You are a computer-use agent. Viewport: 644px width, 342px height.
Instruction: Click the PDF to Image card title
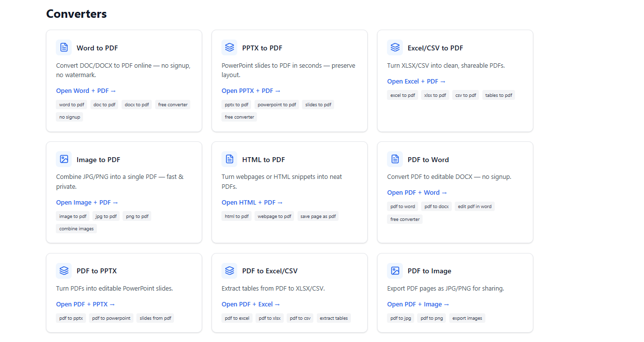coord(429,271)
